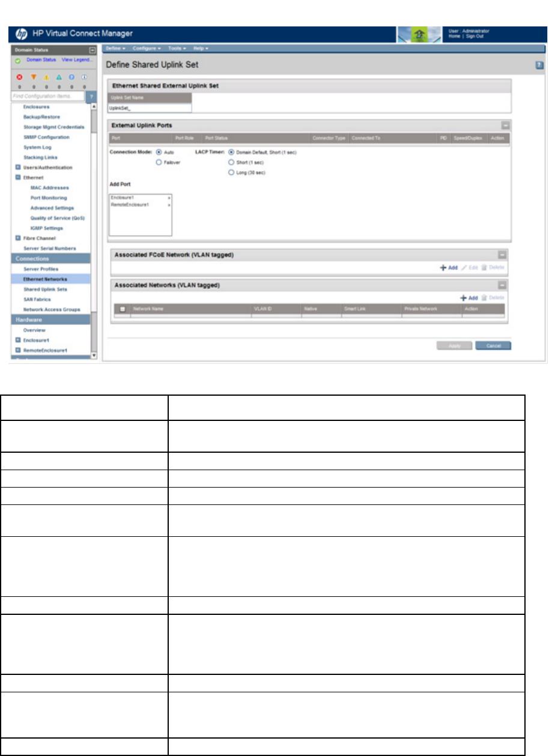Click the Domain Status link
The height and width of the screenshot is (756, 552).
pos(41,60)
